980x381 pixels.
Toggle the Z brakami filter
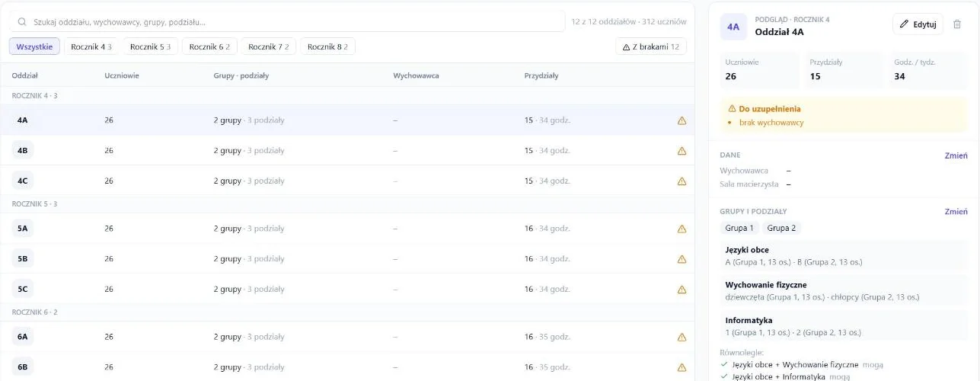click(651, 46)
